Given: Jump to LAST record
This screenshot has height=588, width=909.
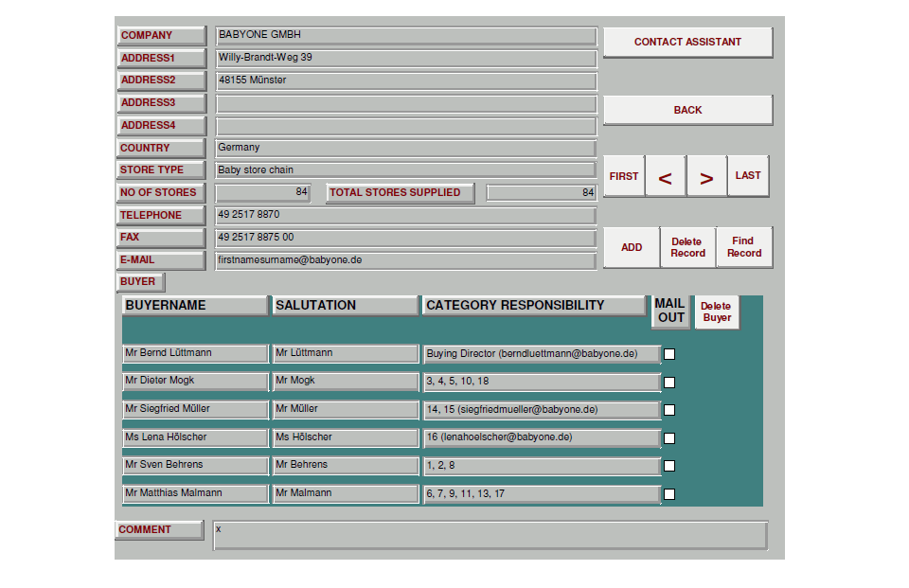Looking at the screenshot, I should click(748, 176).
